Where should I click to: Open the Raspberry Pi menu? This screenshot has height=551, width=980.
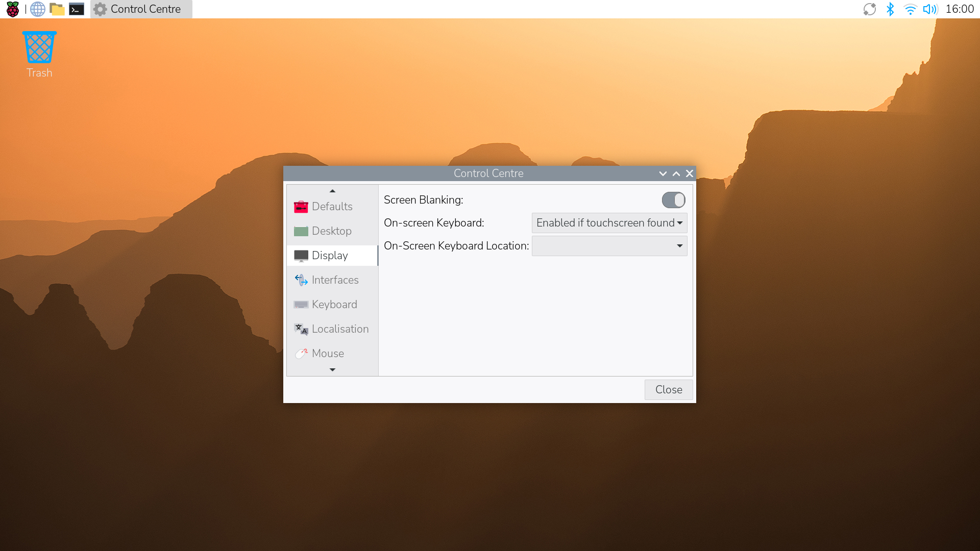click(12, 9)
